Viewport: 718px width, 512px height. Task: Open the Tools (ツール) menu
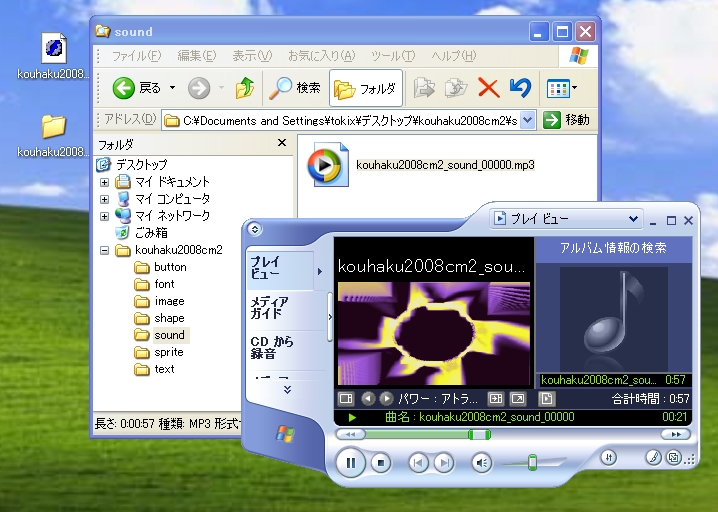(393, 56)
